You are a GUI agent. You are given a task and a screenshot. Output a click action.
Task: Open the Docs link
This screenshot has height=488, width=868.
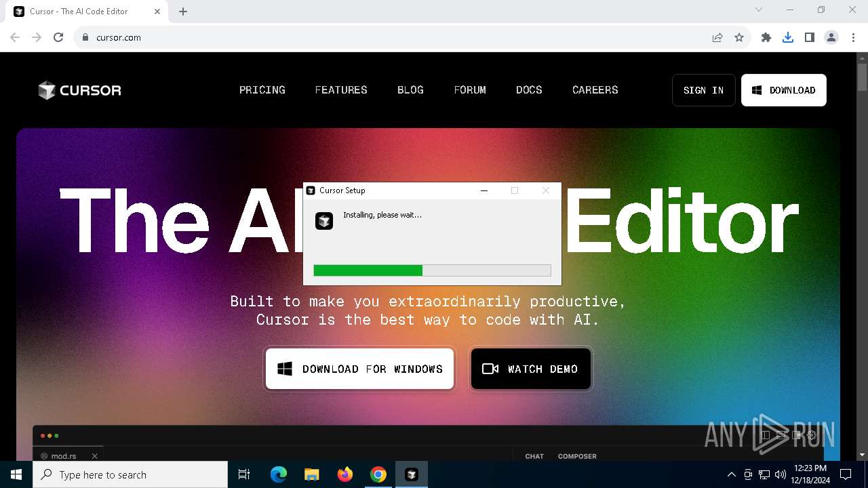pyautogui.click(x=529, y=90)
